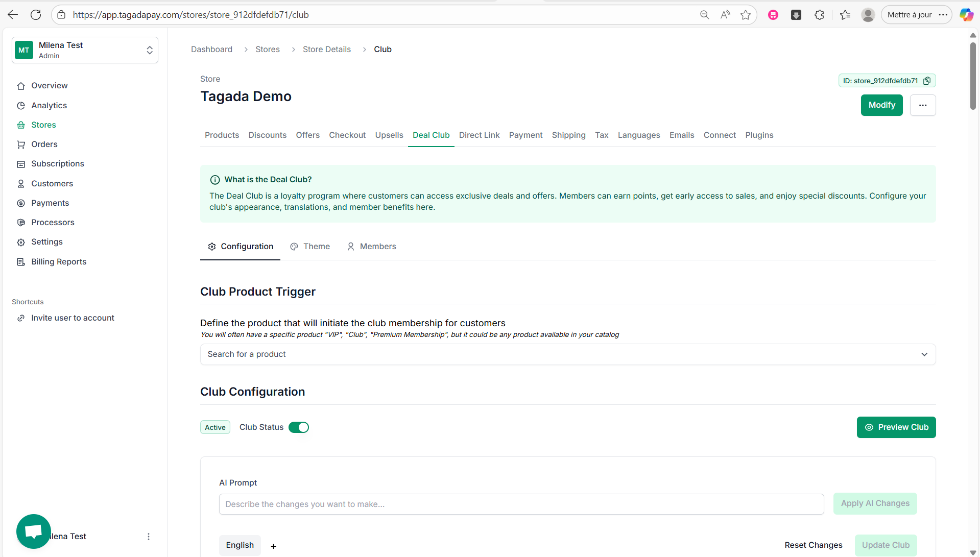Copy the store ID with the clipboard icon
980x557 pixels.
coord(927,81)
